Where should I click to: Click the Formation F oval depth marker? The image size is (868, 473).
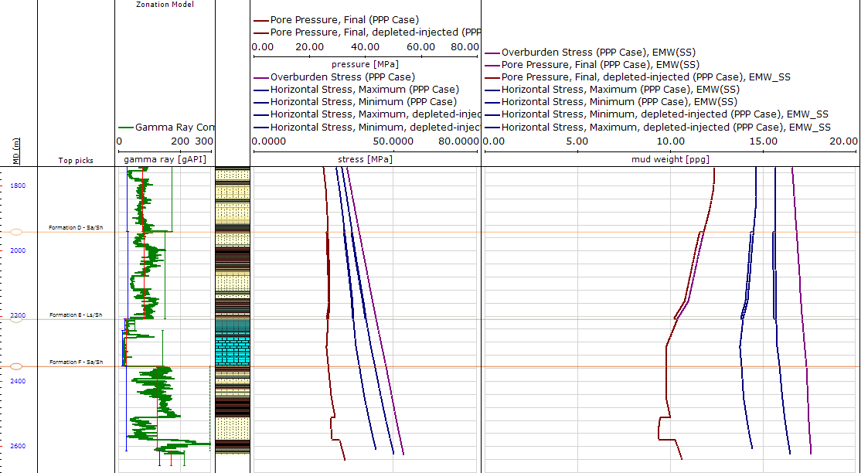(x=15, y=366)
